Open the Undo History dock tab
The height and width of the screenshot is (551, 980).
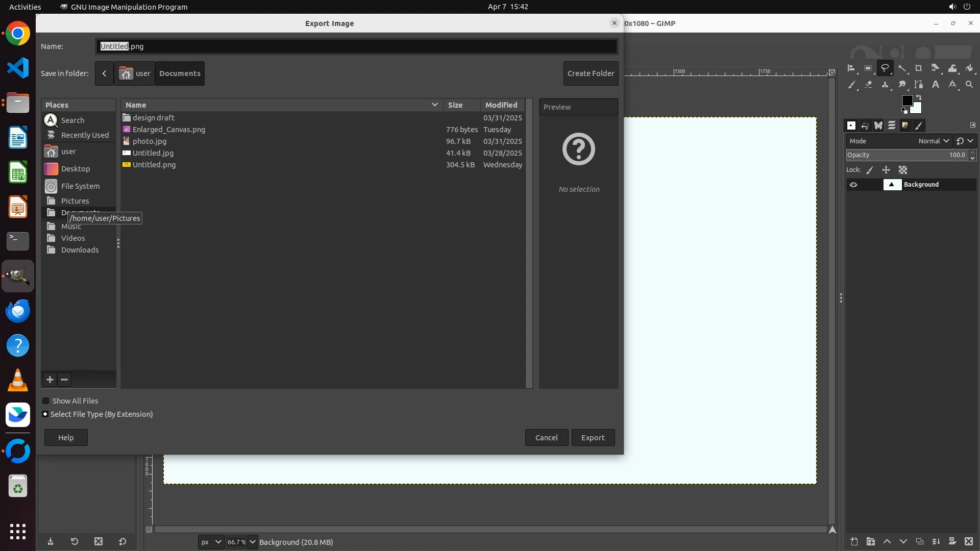tap(865, 126)
